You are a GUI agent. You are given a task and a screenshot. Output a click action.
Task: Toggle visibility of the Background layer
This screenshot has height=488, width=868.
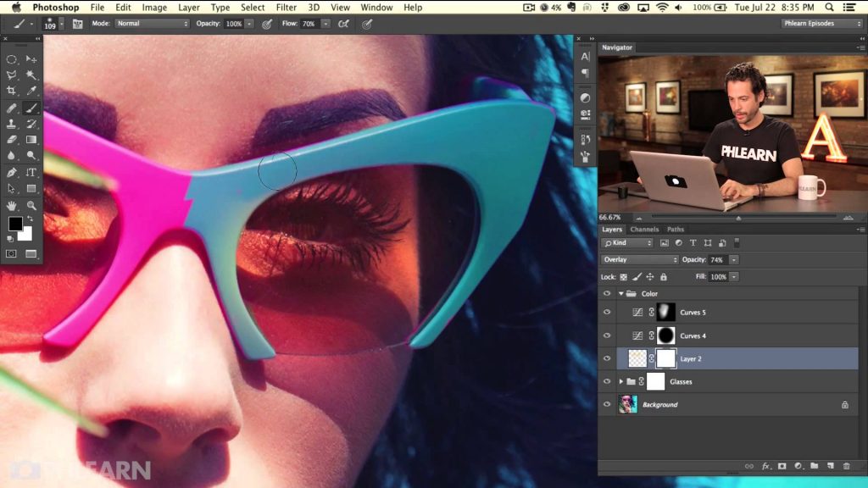(x=606, y=405)
